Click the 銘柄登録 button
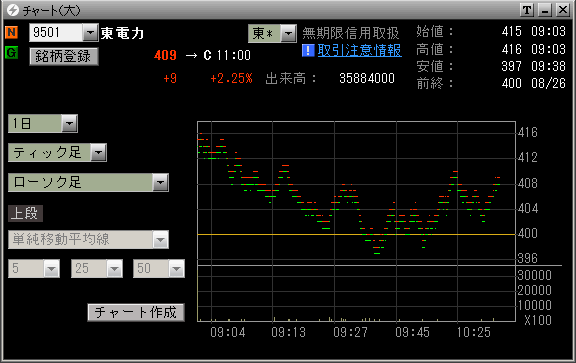Screen dimensions: 576x363 pyautogui.click(x=64, y=57)
